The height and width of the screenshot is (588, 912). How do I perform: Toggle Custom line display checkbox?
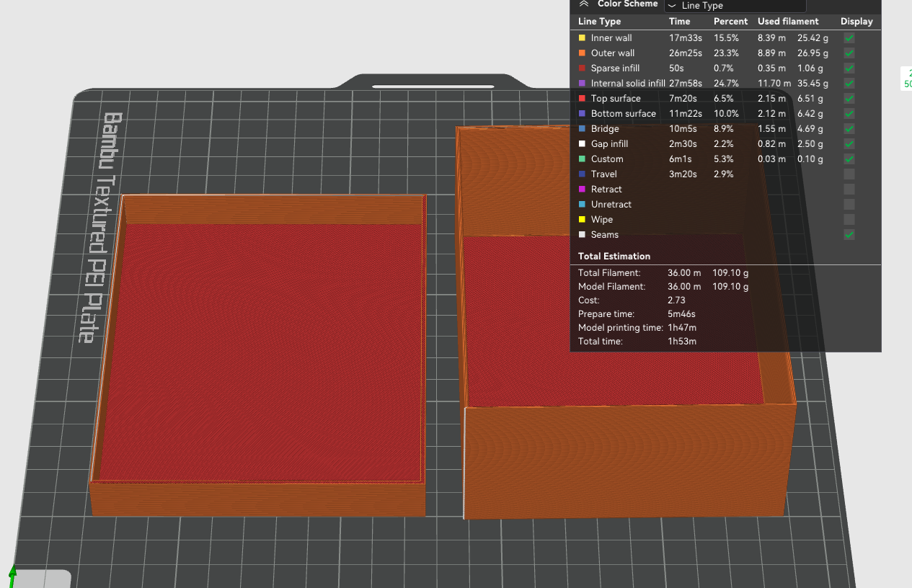(849, 159)
